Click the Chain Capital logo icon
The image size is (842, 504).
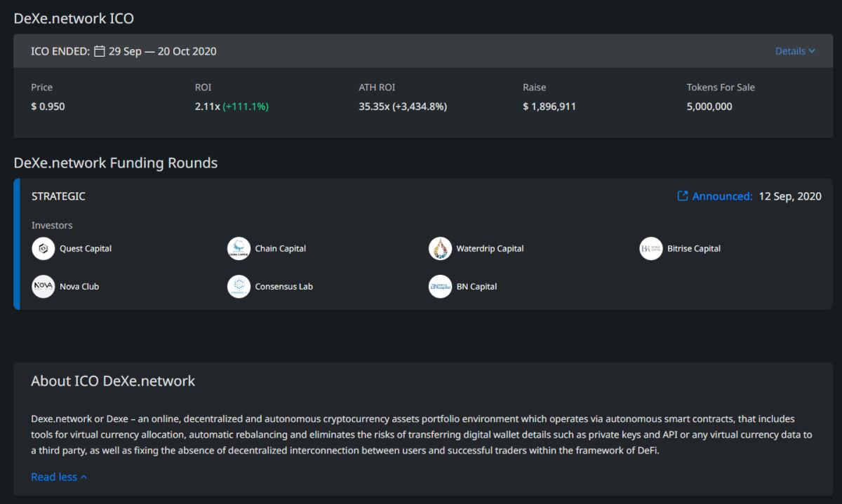point(239,249)
